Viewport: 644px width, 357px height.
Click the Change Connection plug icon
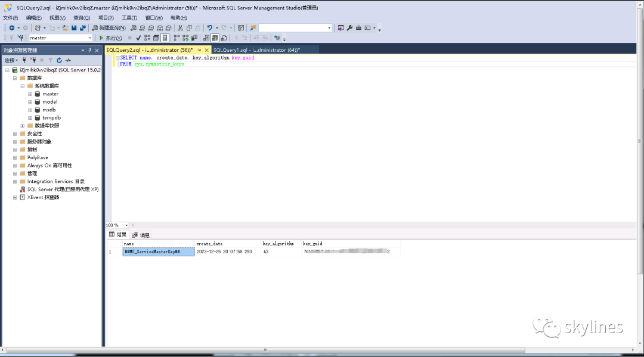pos(20,38)
